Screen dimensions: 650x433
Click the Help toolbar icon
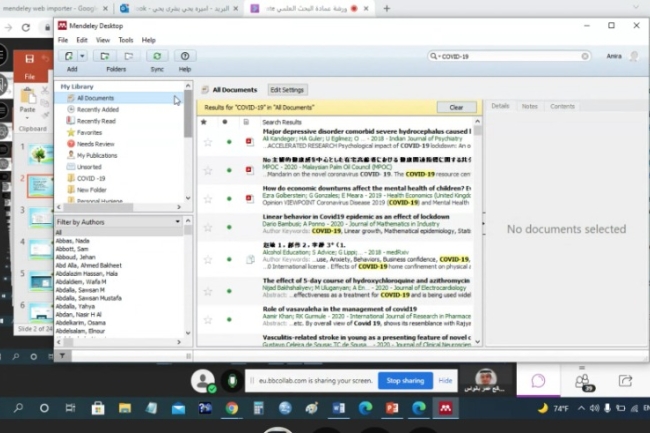[x=185, y=56]
